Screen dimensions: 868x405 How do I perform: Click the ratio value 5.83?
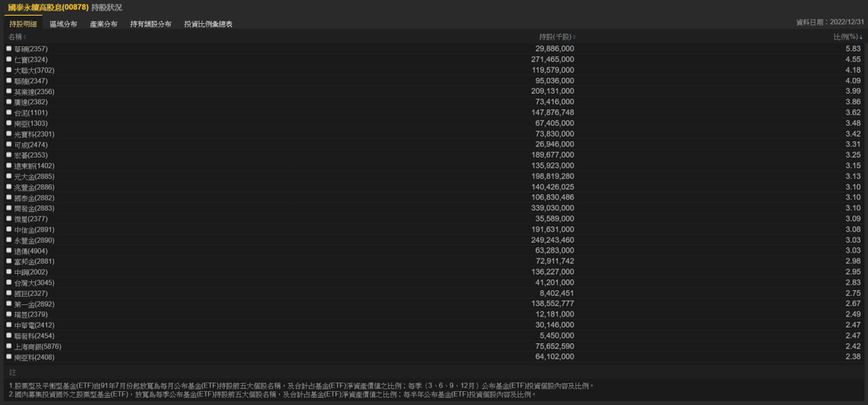click(x=853, y=48)
